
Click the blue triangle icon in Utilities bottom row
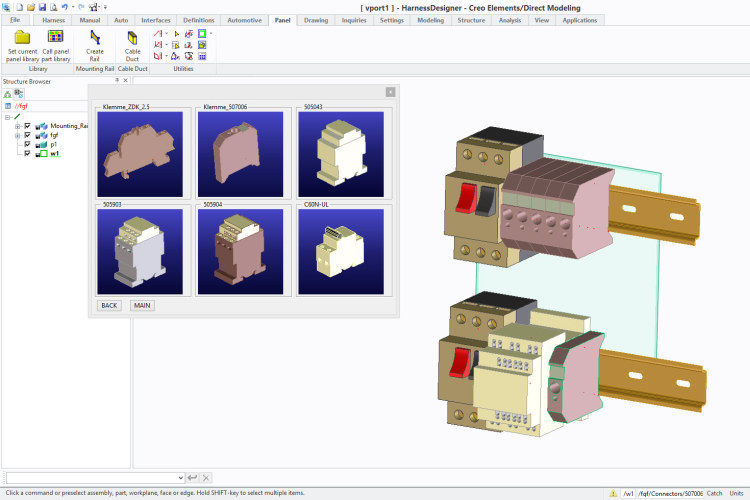pyautogui.click(x=176, y=56)
